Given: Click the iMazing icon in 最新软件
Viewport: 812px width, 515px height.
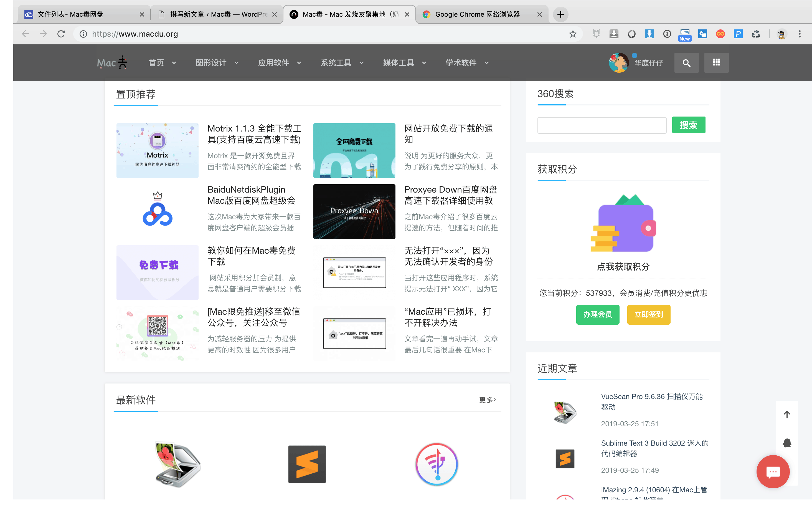Looking at the screenshot, I should point(436,464).
